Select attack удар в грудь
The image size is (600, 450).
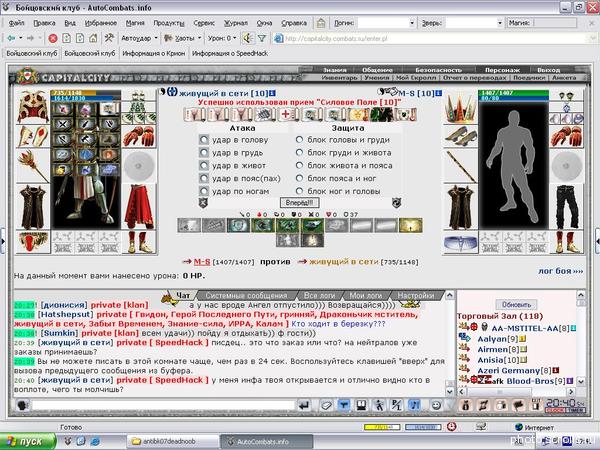(x=204, y=153)
